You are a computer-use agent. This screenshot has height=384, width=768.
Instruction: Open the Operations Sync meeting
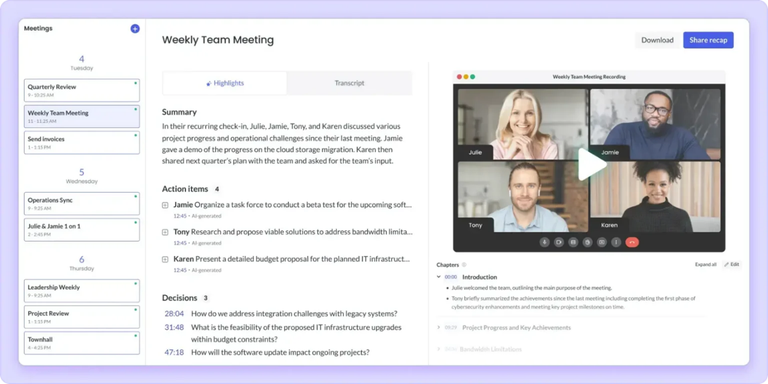click(x=82, y=203)
